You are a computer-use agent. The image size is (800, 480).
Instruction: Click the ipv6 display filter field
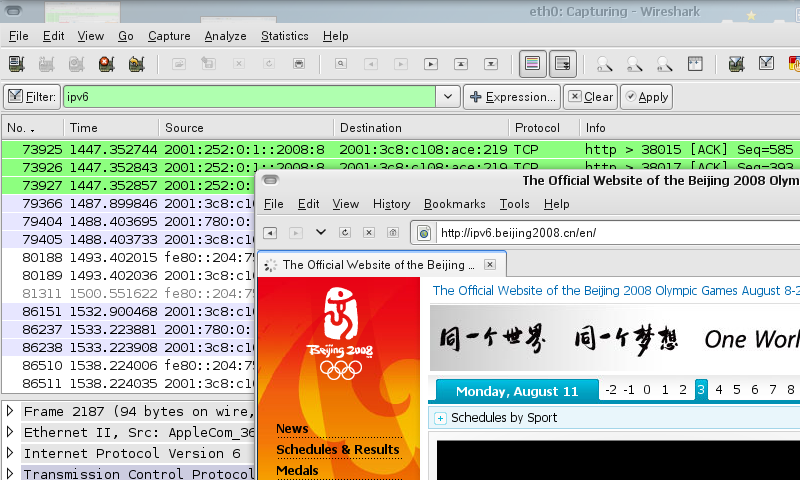[249, 97]
